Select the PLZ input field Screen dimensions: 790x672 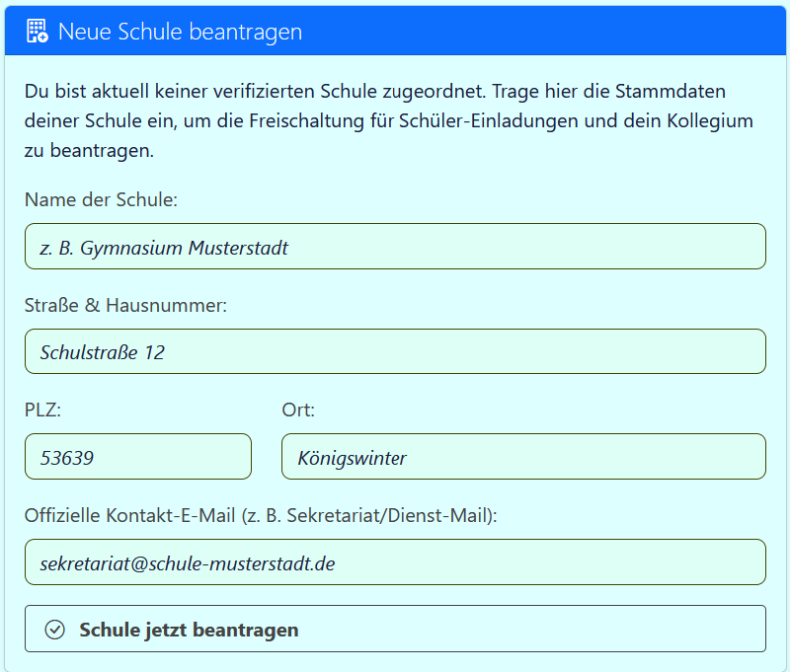pos(138,457)
